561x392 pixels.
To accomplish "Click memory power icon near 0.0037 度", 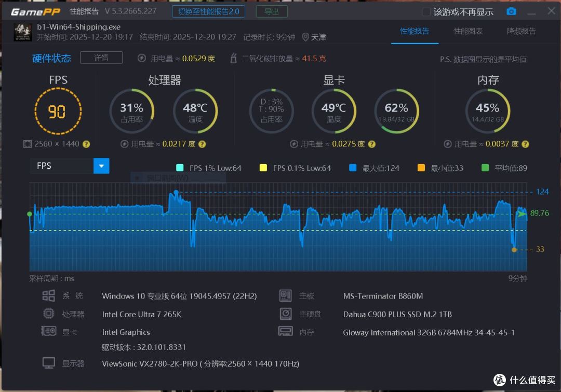I will (x=448, y=144).
